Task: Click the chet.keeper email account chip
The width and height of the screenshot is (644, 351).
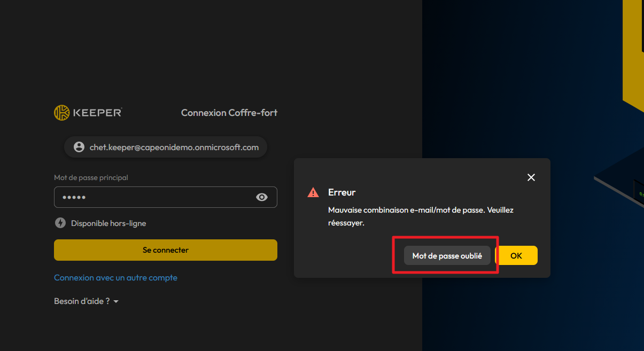Action: pos(166,147)
